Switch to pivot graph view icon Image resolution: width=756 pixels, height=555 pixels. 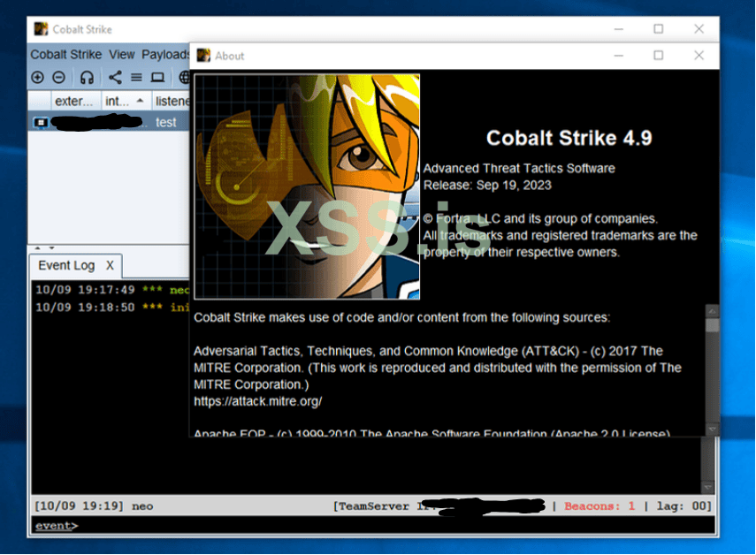[x=115, y=77]
